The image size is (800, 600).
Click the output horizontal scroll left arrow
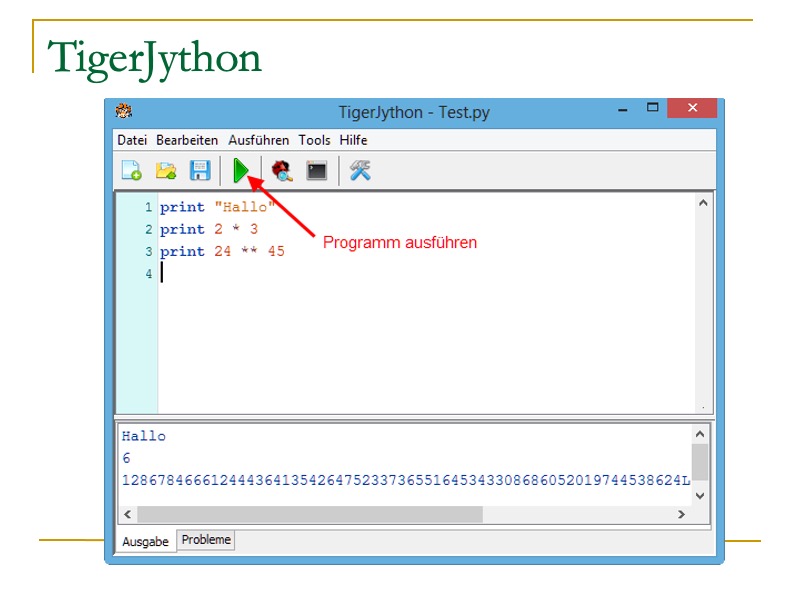(x=128, y=514)
